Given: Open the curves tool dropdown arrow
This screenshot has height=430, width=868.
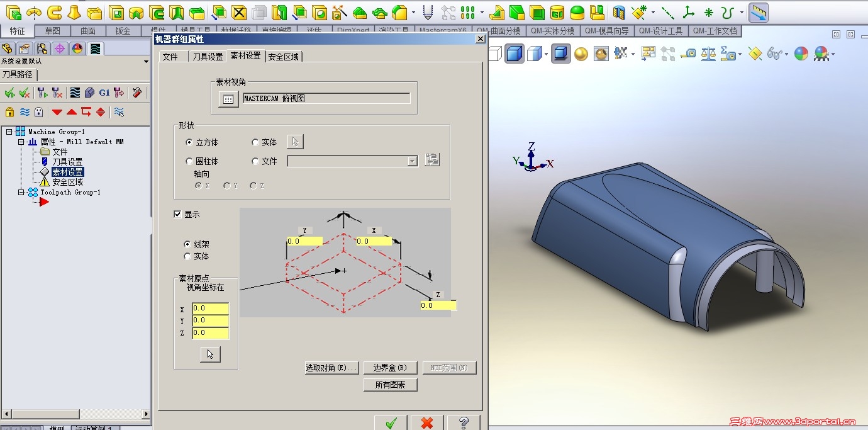Looking at the screenshot, I should (x=742, y=12).
